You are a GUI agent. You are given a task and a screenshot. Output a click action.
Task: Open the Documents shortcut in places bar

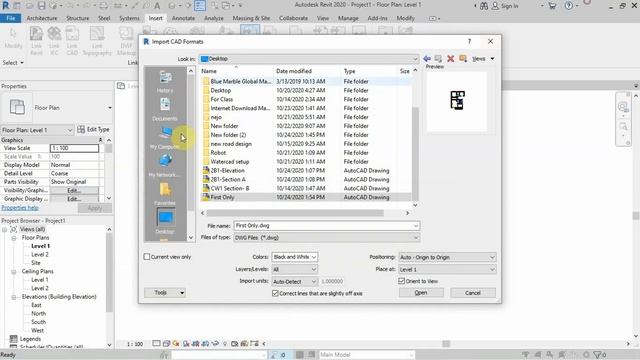[x=165, y=109]
